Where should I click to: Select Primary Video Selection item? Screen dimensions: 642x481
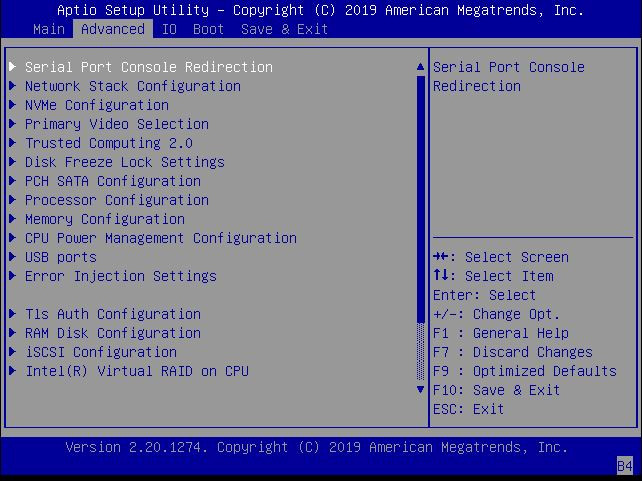click(116, 124)
